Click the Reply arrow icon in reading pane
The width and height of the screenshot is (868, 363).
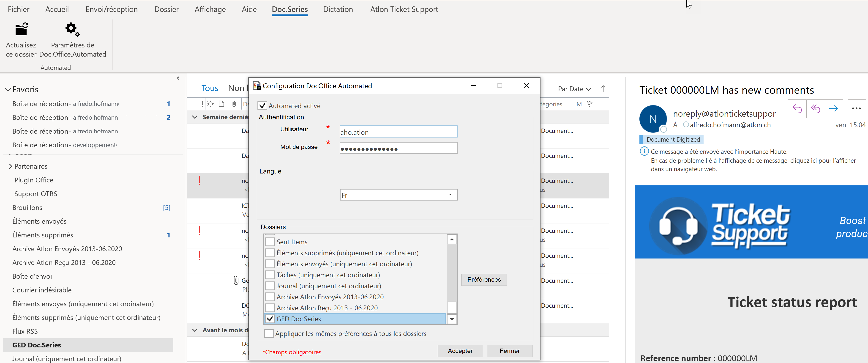[x=797, y=109]
